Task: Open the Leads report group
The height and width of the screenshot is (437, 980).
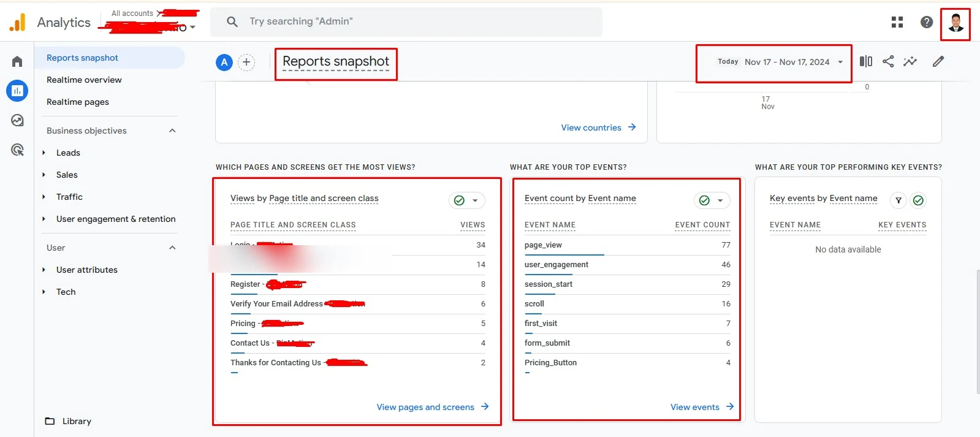Action: (x=68, y=153)
